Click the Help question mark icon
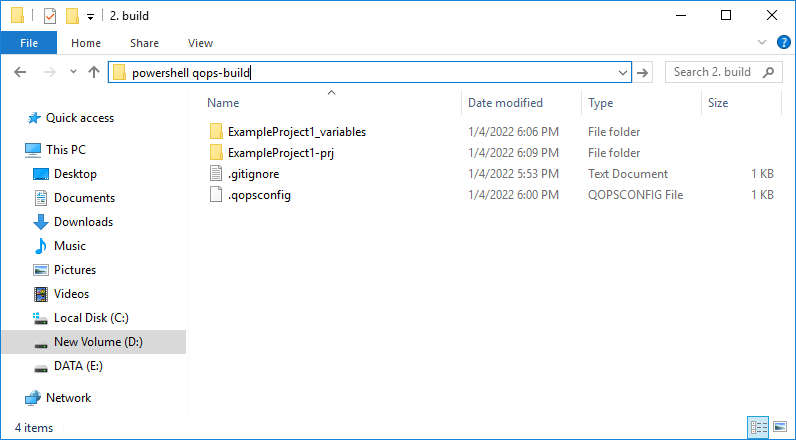The height and width of the screenshot is (440, 796). [x=783, y=43]
